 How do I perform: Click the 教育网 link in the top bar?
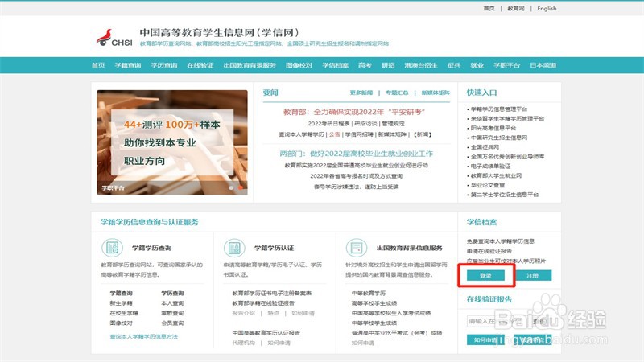(516, 8)
